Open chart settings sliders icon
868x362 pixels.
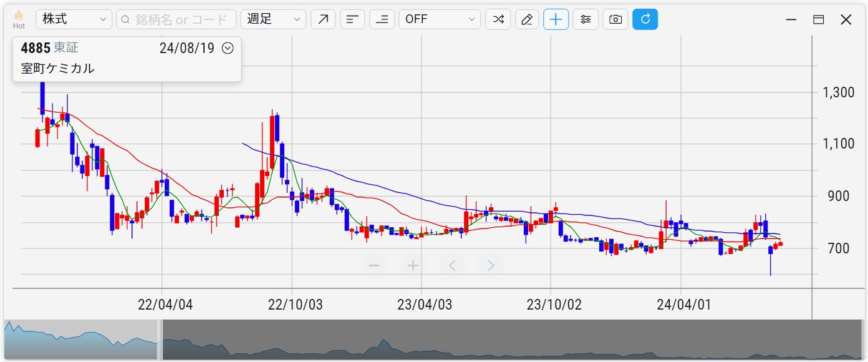(586, 19)
